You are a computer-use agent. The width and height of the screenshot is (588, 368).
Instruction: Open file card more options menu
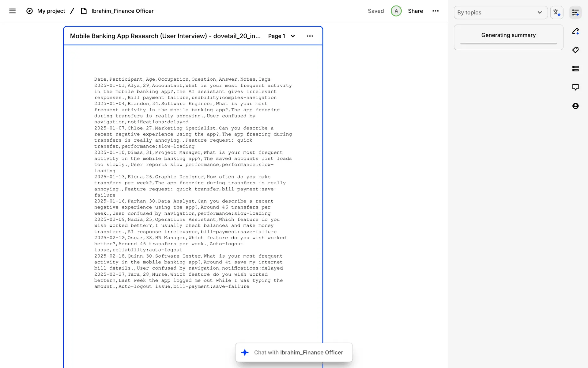310,36
